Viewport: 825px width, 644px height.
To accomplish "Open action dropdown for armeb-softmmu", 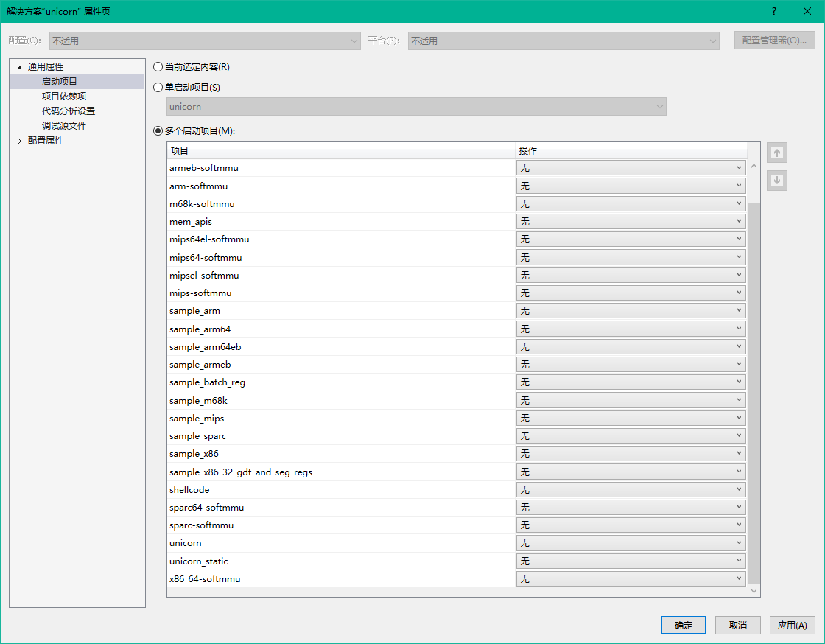I will coord(631,168).
